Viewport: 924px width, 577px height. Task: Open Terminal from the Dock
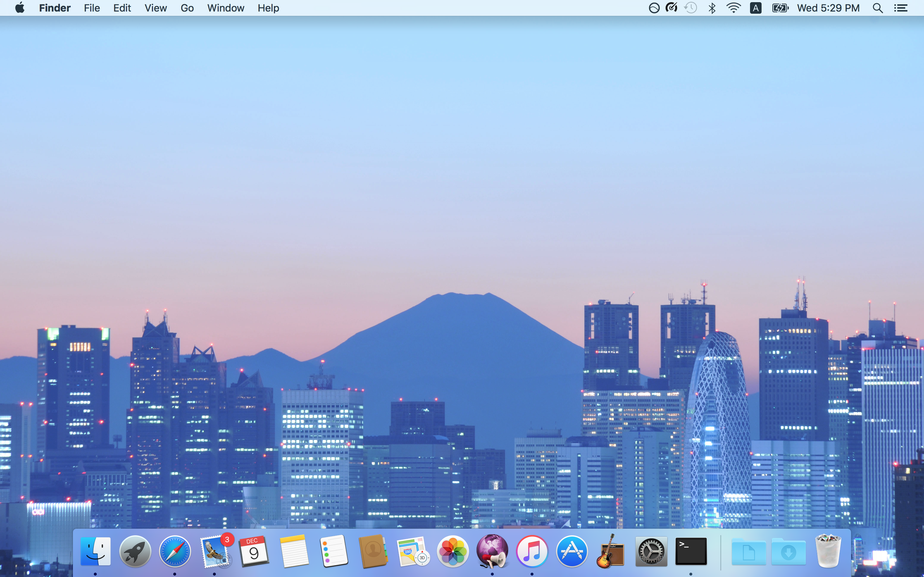tap(691, 551)
